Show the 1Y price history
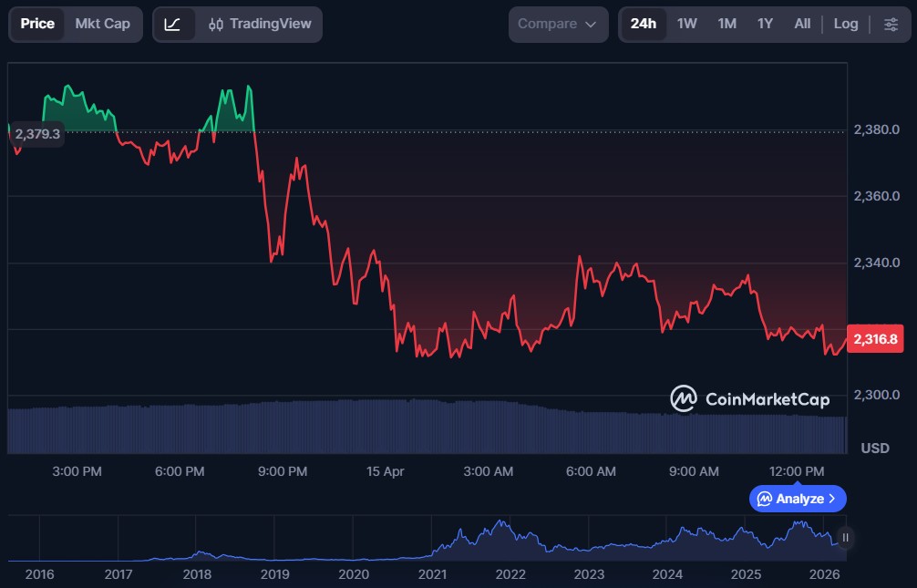The width and height of the screenshot is (917, 588). (765, 24)
